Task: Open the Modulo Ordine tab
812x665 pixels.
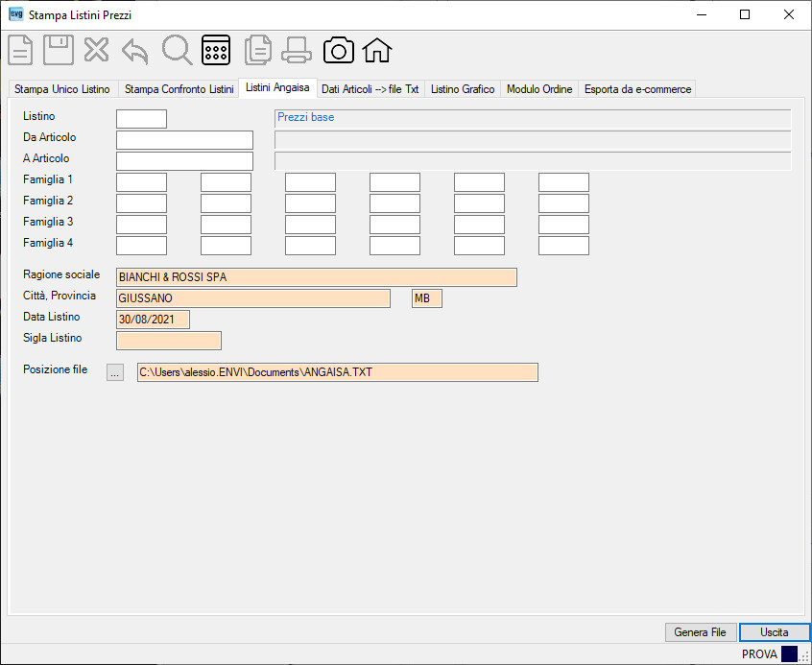Action: coord(539,89)
